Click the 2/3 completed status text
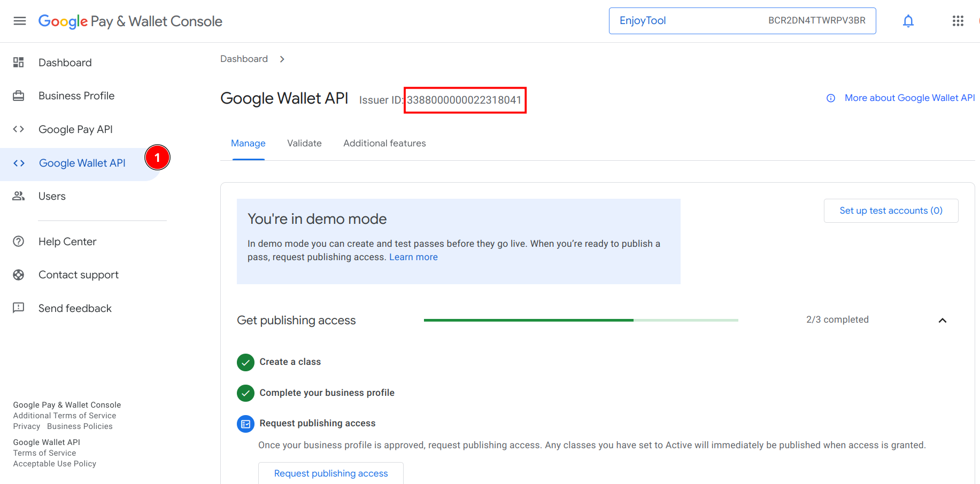980x484 pixels. [837, 319]
